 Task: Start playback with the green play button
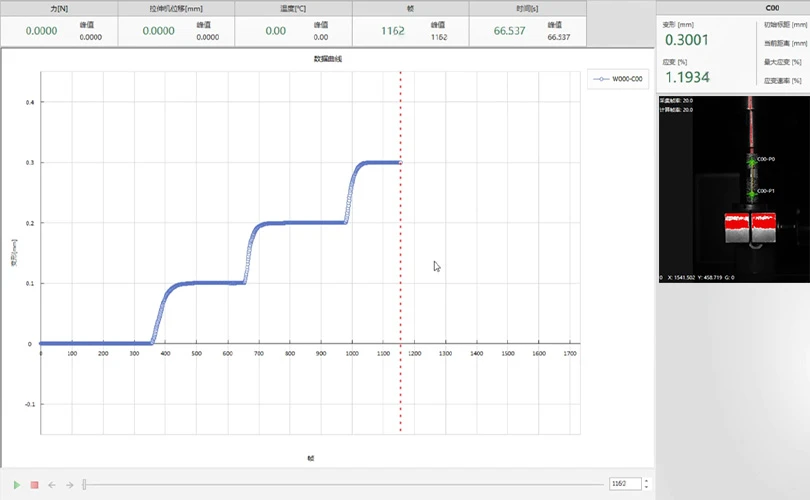click(17, 485)
